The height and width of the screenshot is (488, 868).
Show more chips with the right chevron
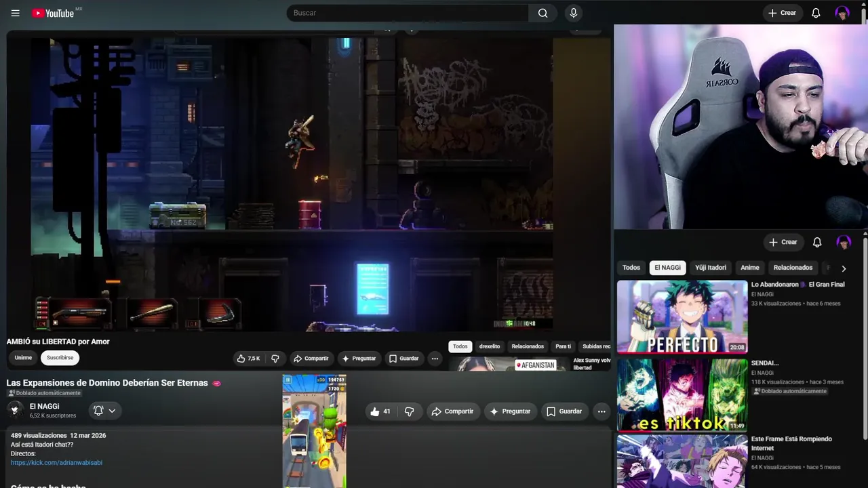pyautogui.click(x=844, y=268)
